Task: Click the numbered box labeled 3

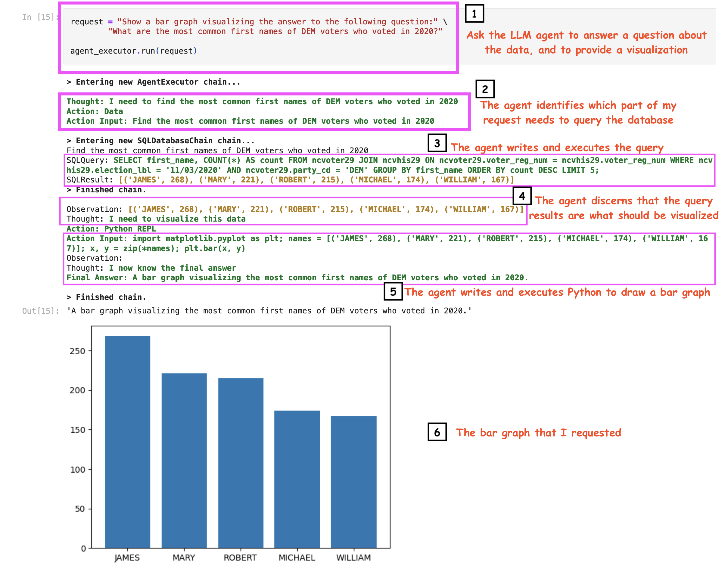Action: (437, 143)
